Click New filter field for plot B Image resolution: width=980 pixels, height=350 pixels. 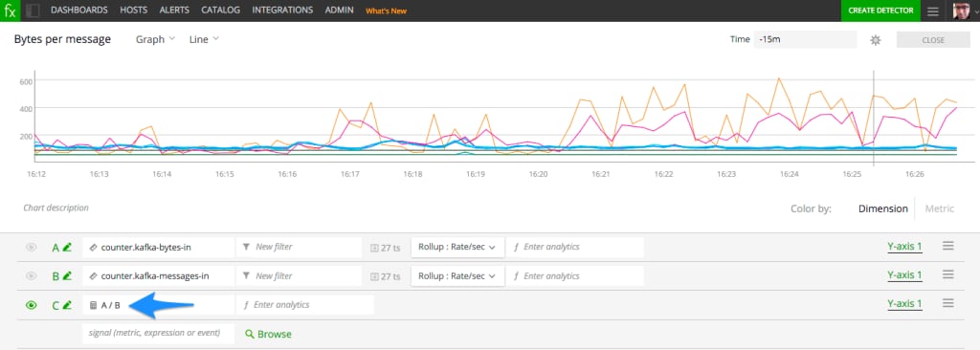pyautogui.click(x=300, y=275)
